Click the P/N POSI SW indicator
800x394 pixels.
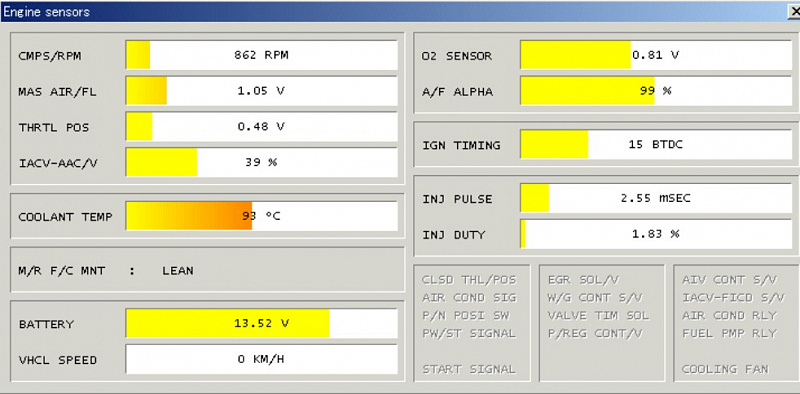click(465, 315)
